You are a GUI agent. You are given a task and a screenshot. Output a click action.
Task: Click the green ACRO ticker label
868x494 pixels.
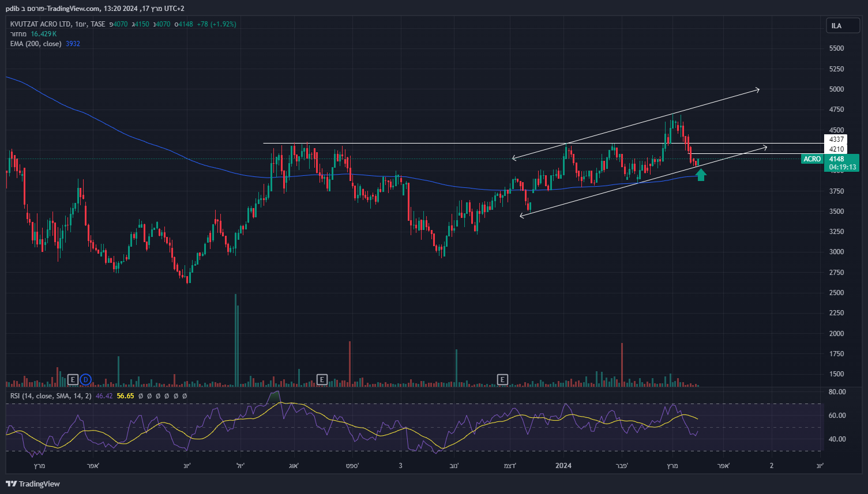click(812, 159)
